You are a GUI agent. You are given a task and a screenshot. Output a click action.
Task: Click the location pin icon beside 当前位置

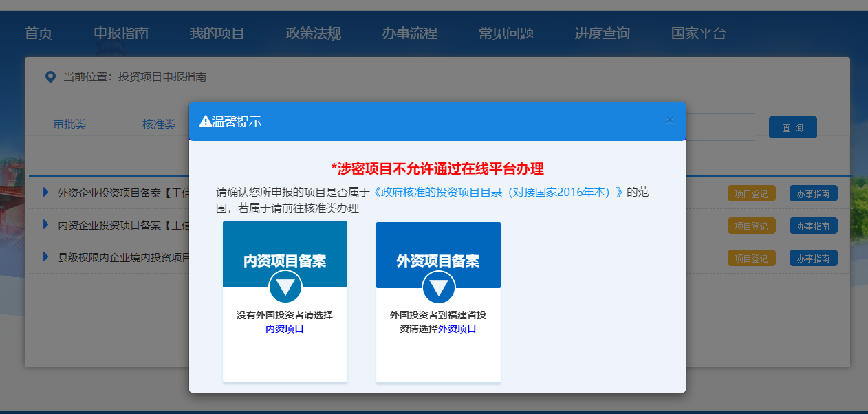(50, 77)
